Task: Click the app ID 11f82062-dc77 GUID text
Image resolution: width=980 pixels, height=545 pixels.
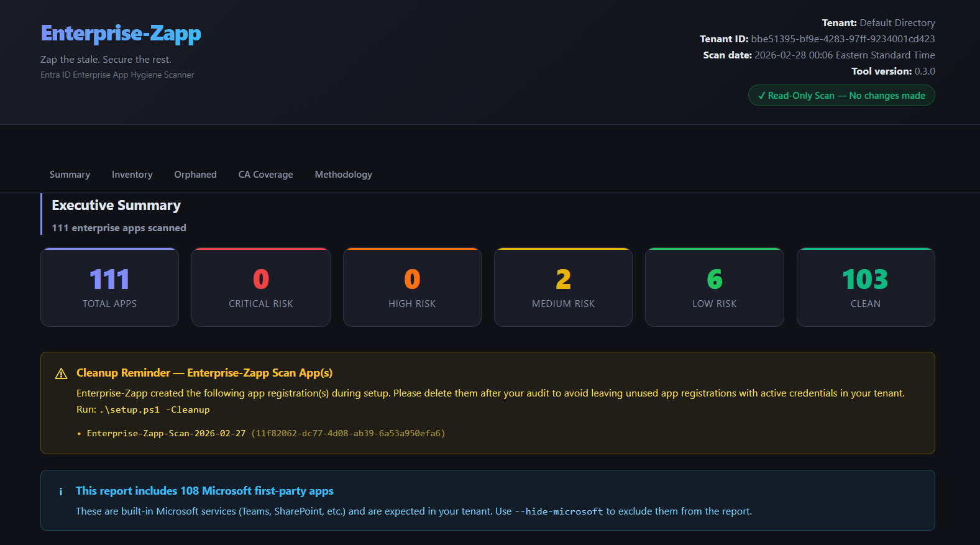Action: coord(348,433)
